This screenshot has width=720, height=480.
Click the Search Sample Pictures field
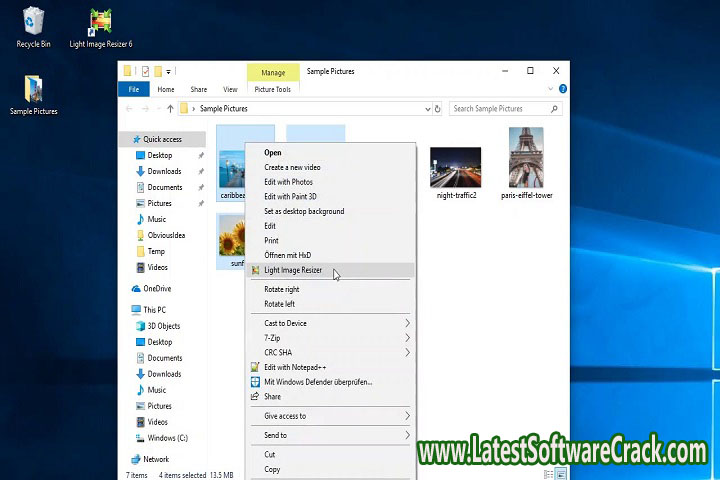pos(498,108)
